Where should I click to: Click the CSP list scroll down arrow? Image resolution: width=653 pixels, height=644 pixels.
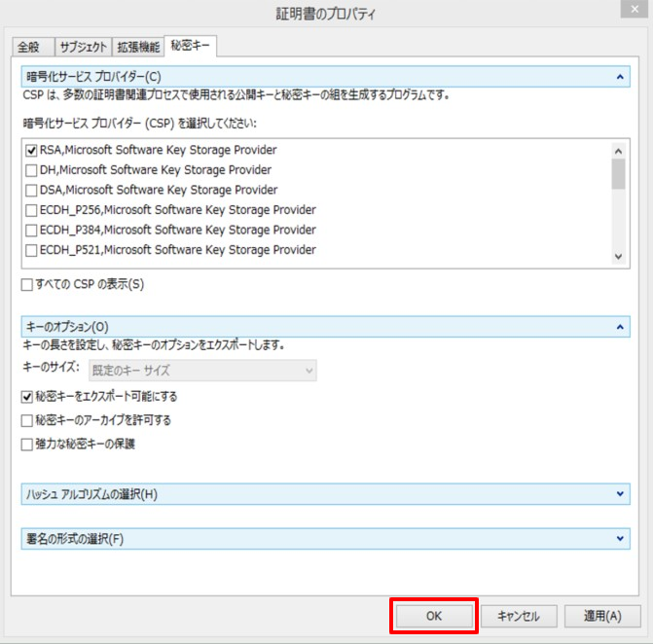pyautogui.click(x=618, y=257)
